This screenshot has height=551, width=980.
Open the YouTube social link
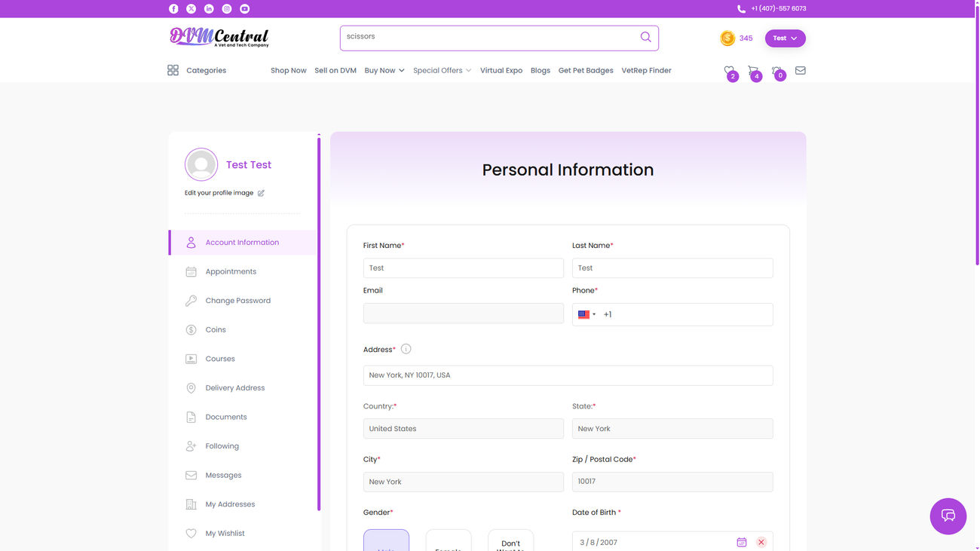[x=245, y=9]
